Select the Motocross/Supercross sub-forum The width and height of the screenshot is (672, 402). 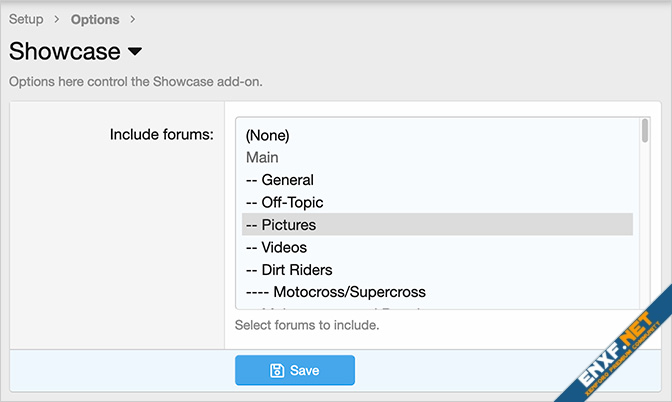336,292
